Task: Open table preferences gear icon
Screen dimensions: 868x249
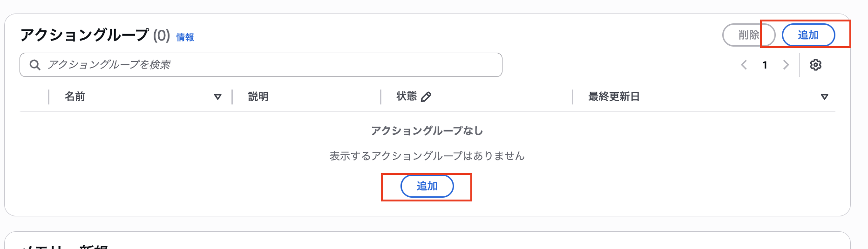Action: 815,65
